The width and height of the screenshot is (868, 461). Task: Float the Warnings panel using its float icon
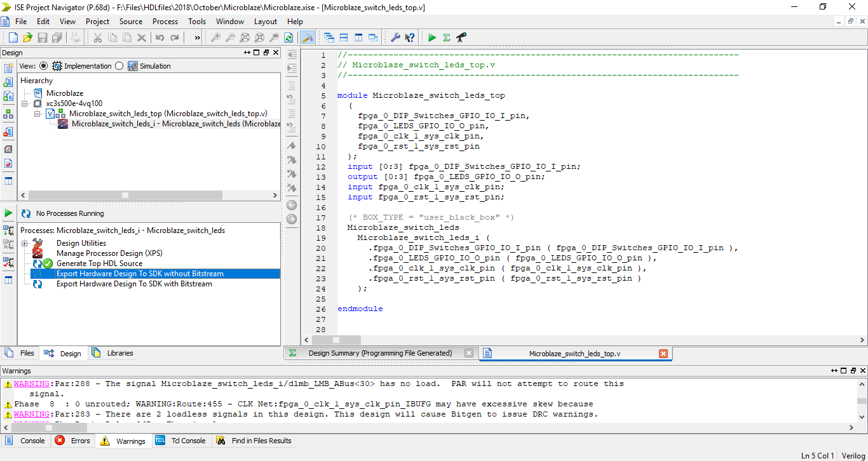coord(853,370)
